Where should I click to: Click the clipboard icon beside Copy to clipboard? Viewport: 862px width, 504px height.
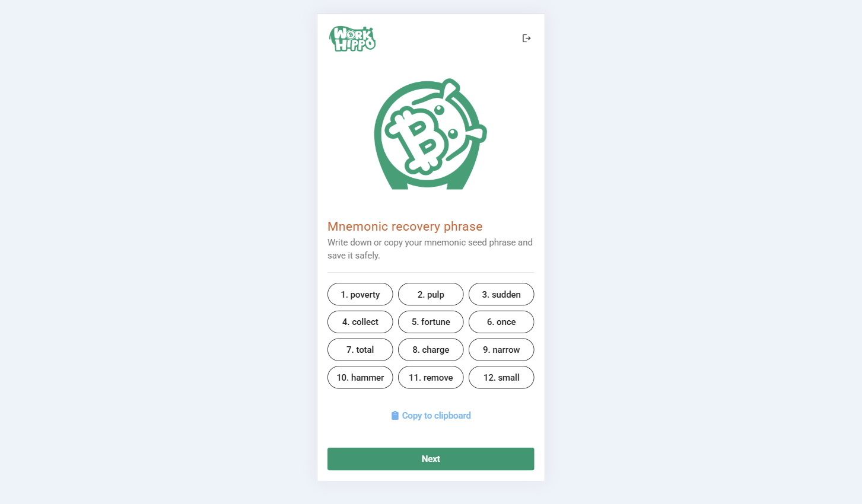point(395,416)
